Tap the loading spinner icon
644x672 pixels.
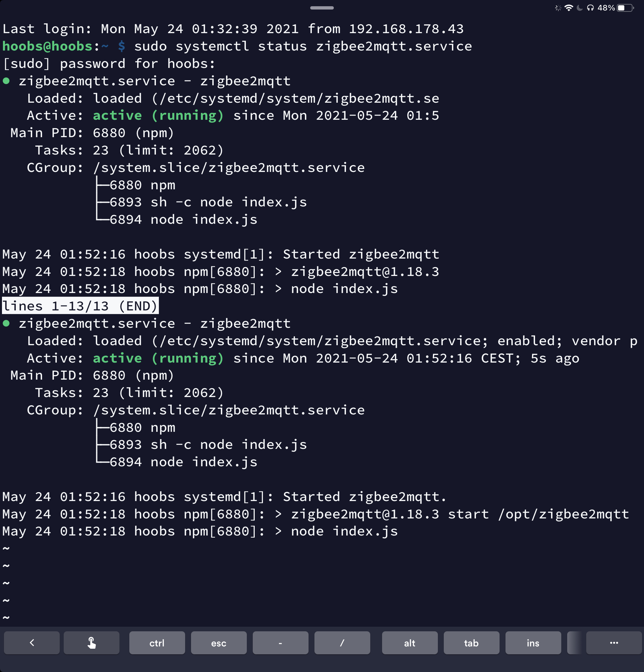point(558,8)
